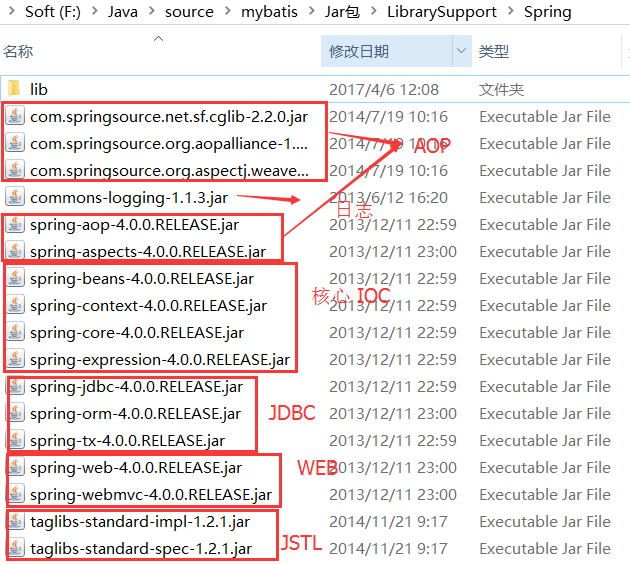The image size is (630, 564).
Task: Select spring-expression-4.0.0.RELEASE.jar file name
Action: click(x=160, y=360)
